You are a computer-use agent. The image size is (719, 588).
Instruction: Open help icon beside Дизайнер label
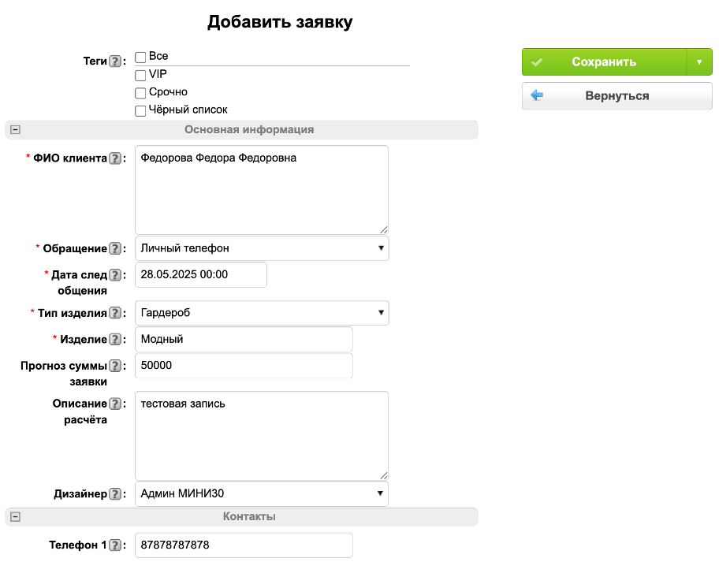click(x=115, y=494)
